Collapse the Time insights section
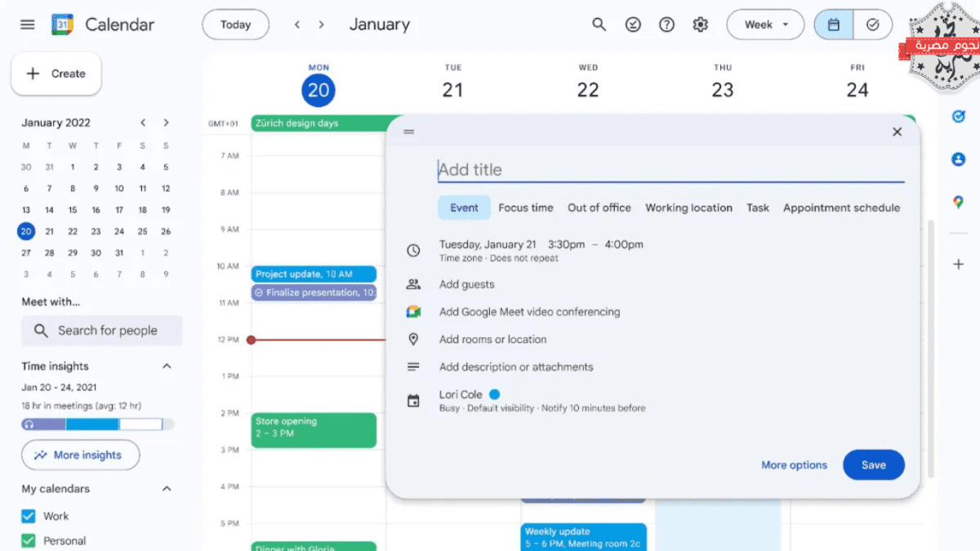 tap(167, 367)
